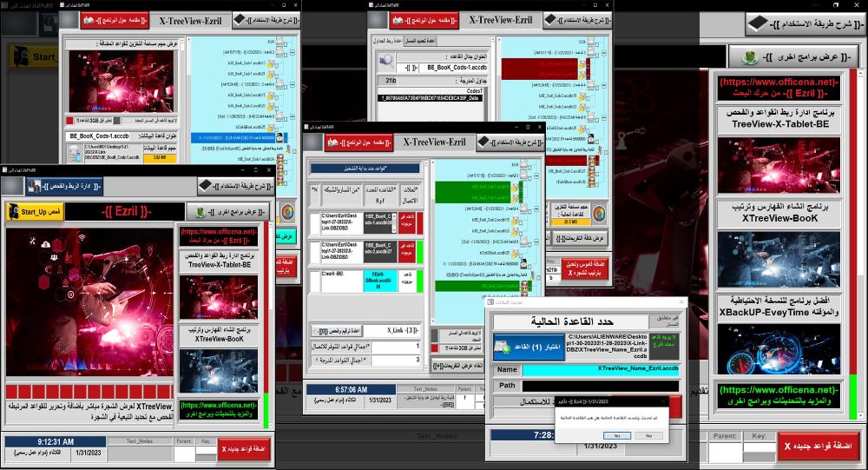Click the large red robot image in bottom-left window
The width and height of the screenshot is (868, 470).
(89, 302)
